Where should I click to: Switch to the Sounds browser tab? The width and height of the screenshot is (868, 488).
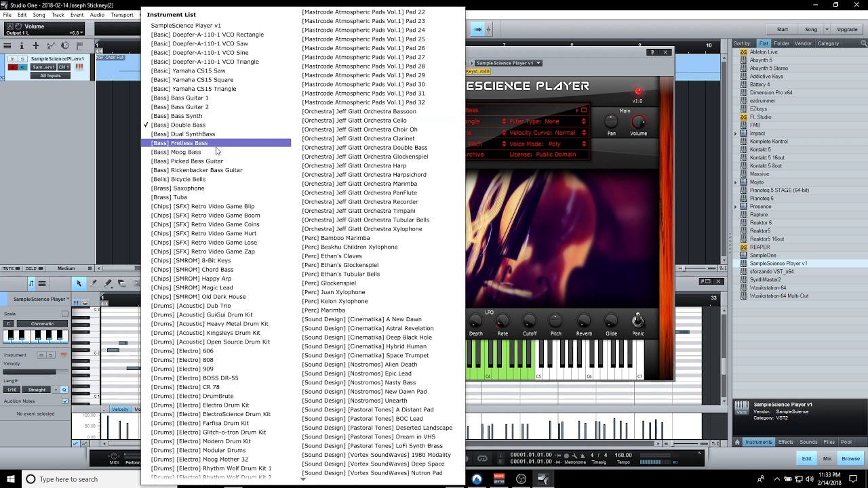[808, 442]
